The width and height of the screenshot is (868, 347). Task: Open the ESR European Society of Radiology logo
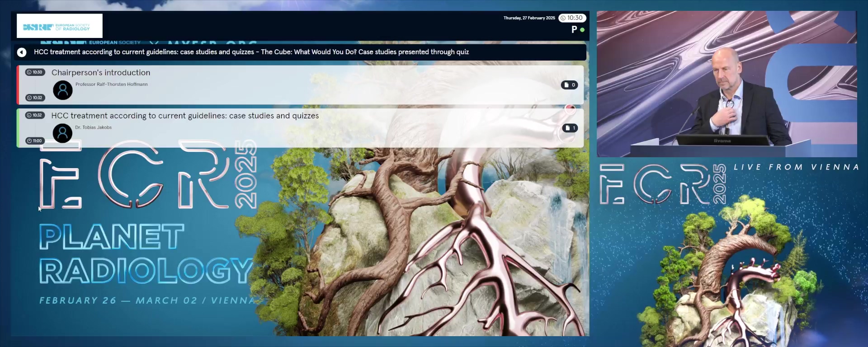pos(60,26)
